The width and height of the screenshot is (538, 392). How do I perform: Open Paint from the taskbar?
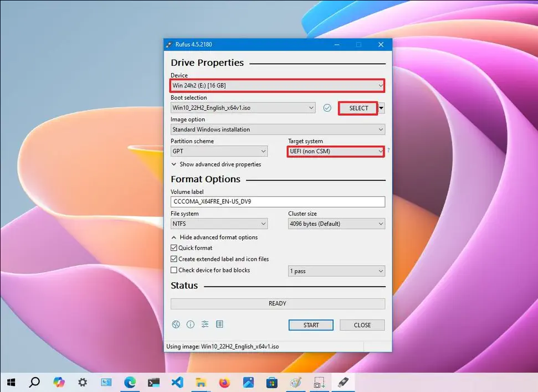(295, 382)
